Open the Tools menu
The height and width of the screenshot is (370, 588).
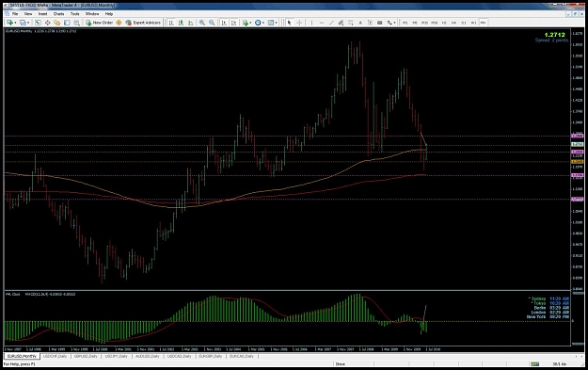click(75, 13)
